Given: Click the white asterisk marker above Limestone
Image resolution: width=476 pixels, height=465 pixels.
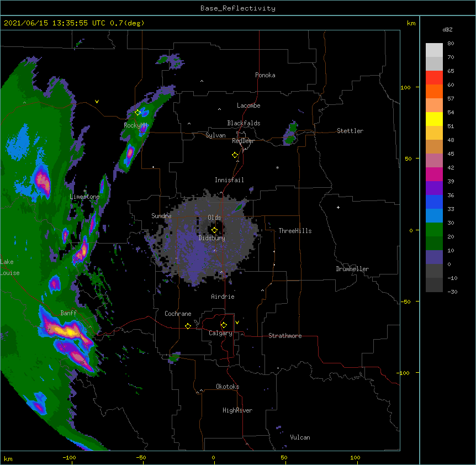Looking at the screenshot, I should pyautogui.click(x=84, y=191).
